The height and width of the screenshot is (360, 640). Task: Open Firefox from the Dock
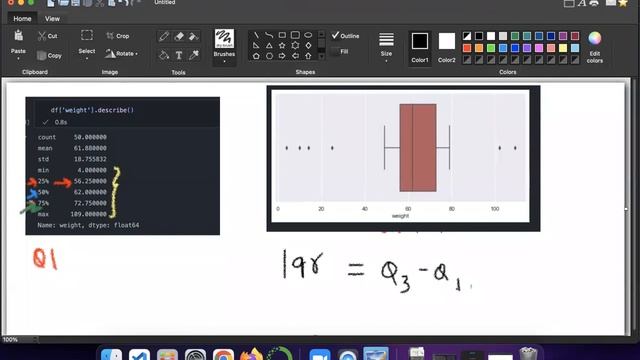point(251,354)
